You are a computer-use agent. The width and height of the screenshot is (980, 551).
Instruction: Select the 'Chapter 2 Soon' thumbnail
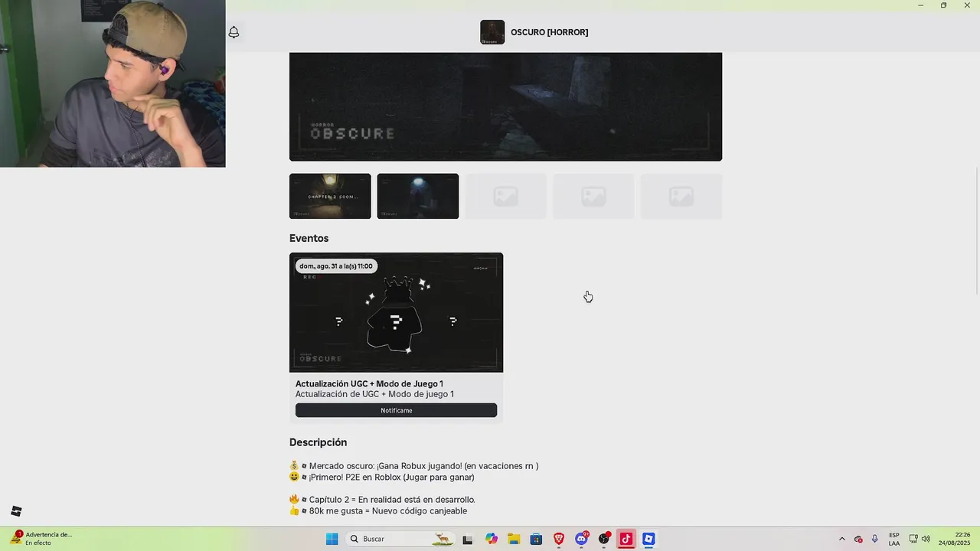[x=330, y=196]
